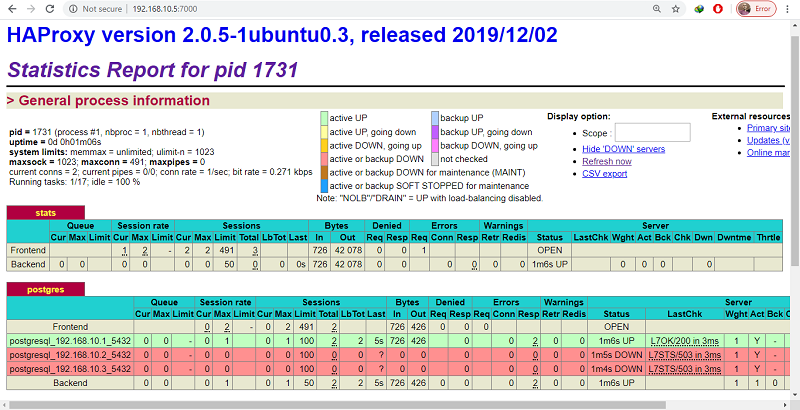Select the postgresql_192.168.10.3_5432 server row name

70,369
